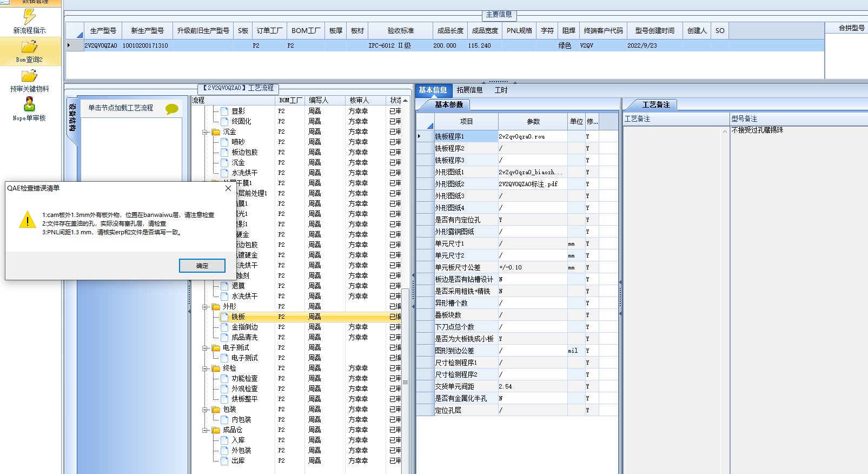Click the document icon of 退膜 step

[224, 286]
